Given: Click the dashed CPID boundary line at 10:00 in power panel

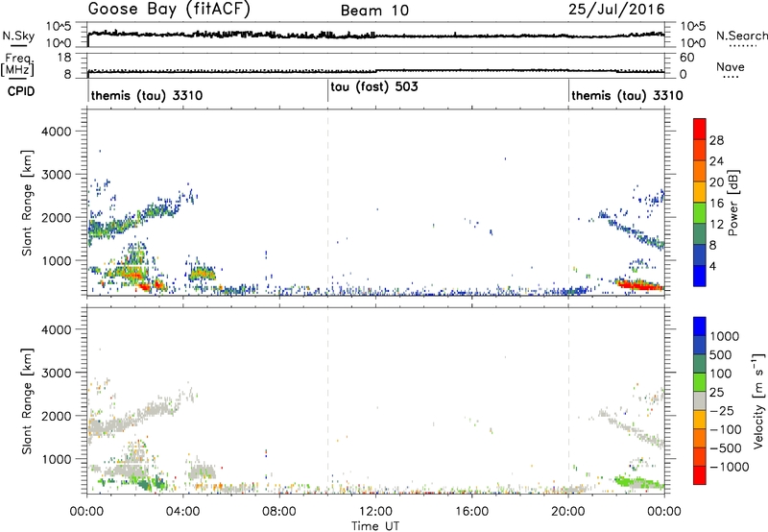Looking at the screenshot, I should coord(327,203).
